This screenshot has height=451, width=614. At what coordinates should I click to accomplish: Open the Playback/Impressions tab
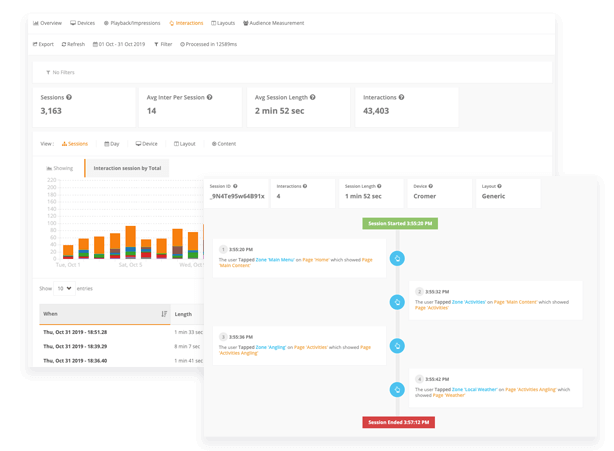click(132, 23)
